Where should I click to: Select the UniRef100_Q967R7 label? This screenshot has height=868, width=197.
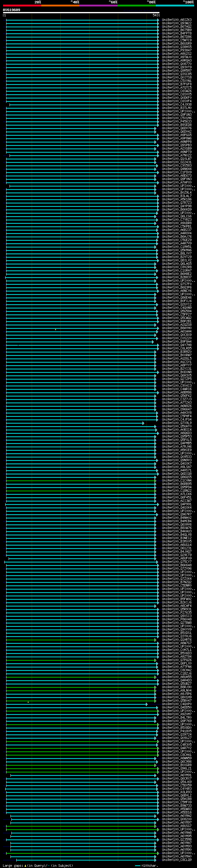(x=177, y=514)
